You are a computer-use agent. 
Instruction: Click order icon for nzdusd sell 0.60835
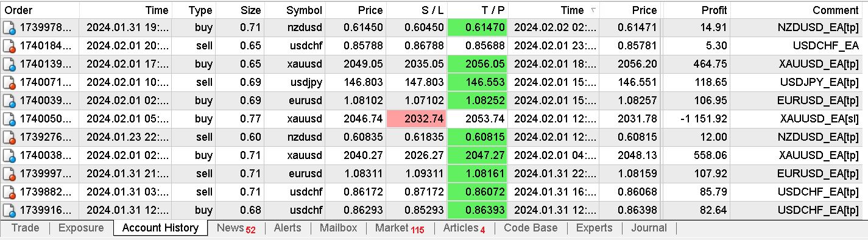point(9,137)
